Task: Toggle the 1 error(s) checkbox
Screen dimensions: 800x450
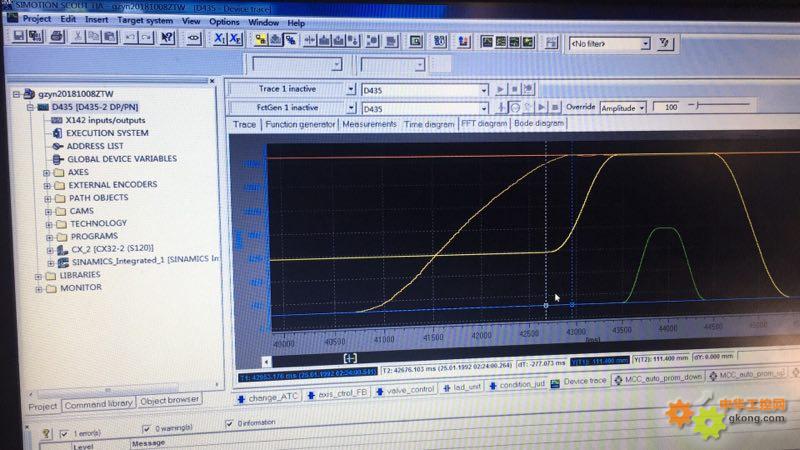Action: [64, 434]
